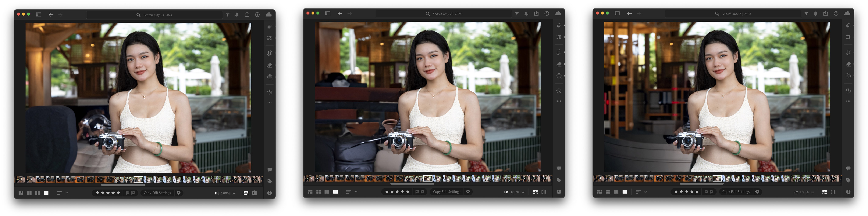Viewport: 868px width, 216px height.
Task: Open Presets panel in right window
Action: (848, 26)
